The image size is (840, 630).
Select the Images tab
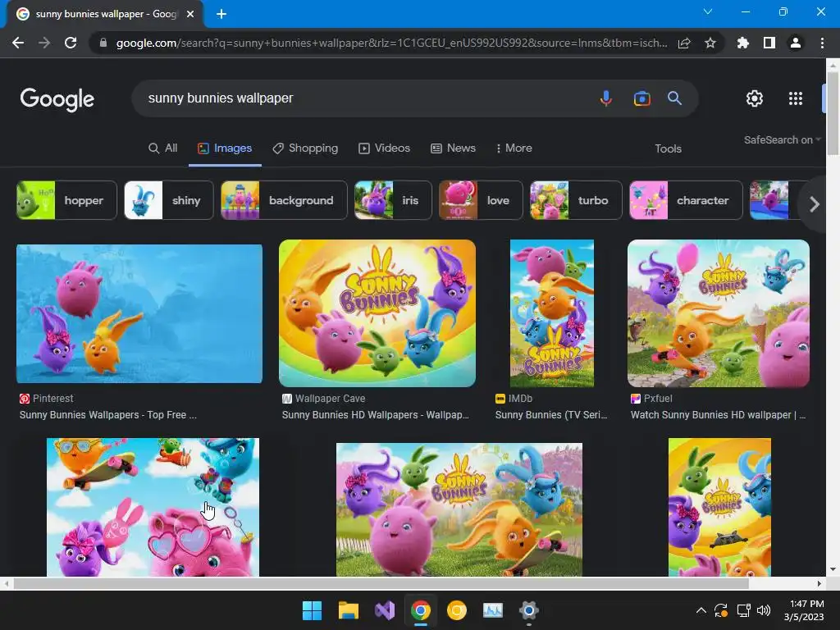coord(225,148)
